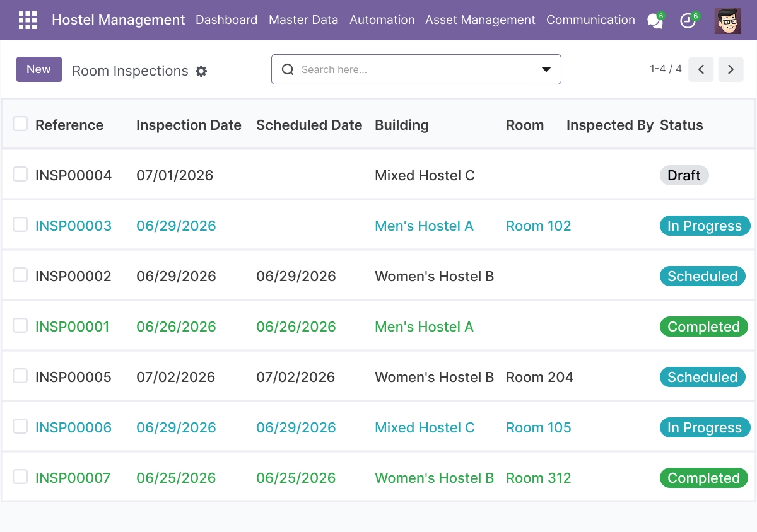Image resolution: width=757 pixels, height=532 pixels.
Task: Check the INSP00003 row checkbox
Action: [20, 224]
